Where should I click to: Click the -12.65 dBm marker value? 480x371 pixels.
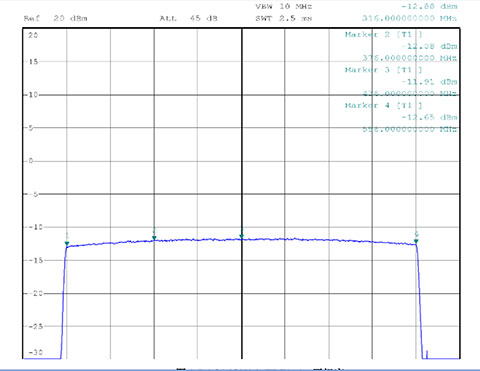[x=429, y=117]
